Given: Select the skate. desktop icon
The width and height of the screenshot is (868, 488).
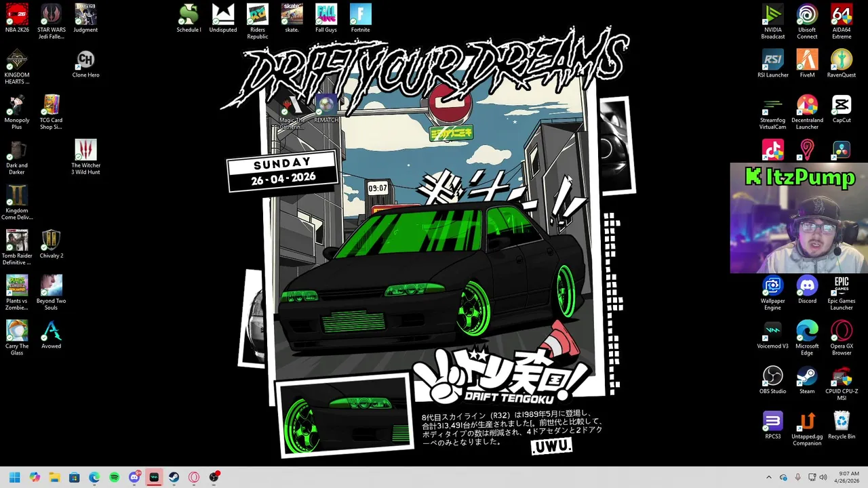Looking at the screenshot, I should [292, 18].
